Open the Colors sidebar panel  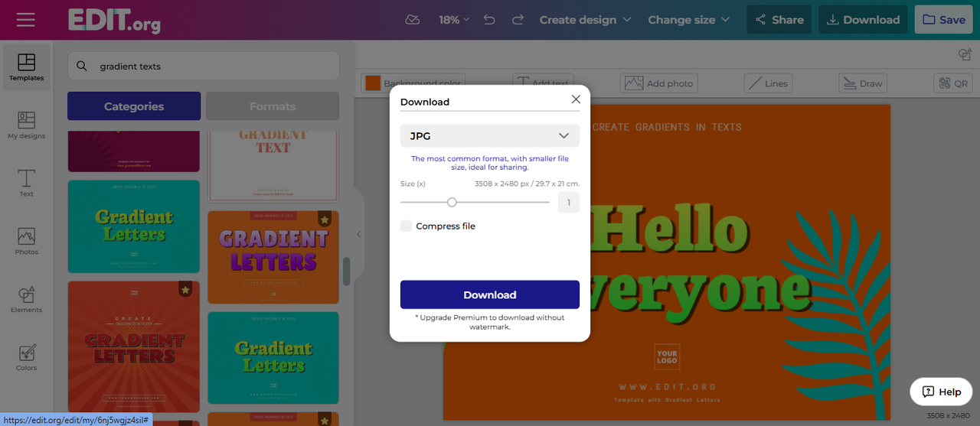point(26,358)
